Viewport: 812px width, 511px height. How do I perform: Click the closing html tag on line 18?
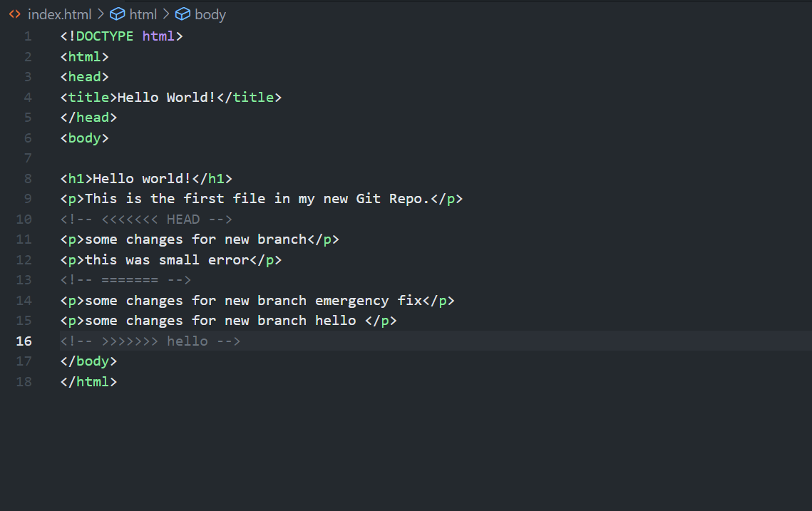pos(88,382)
